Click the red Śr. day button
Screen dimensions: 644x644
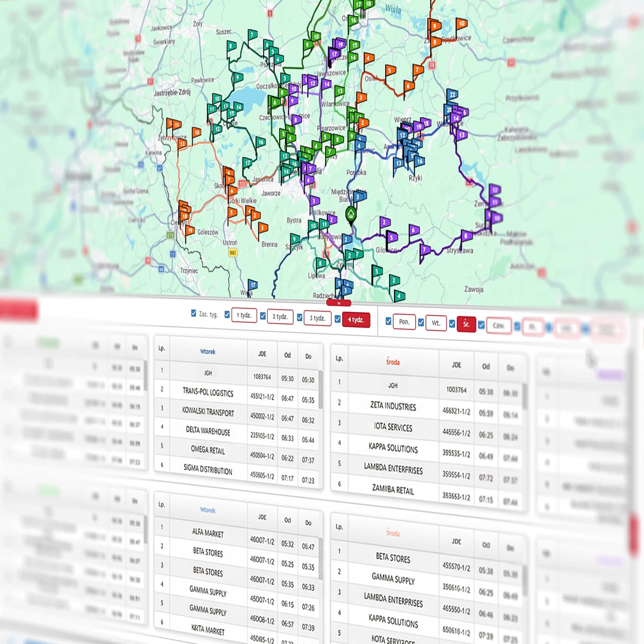coord(466,324)
